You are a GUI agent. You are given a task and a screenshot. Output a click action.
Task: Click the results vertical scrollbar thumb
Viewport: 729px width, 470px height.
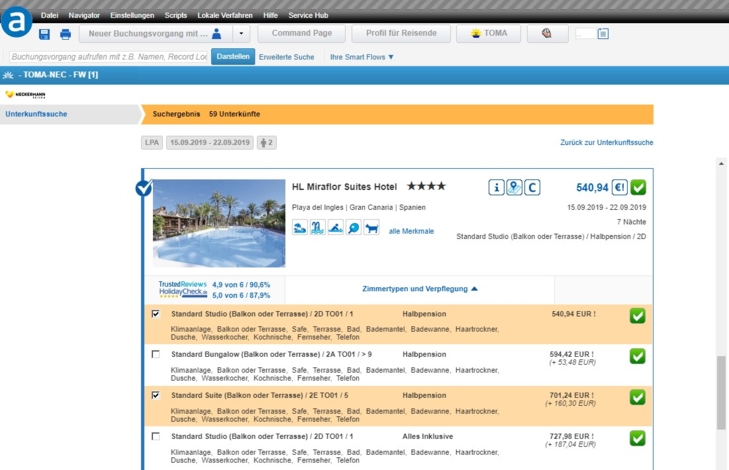coord(721,393)
